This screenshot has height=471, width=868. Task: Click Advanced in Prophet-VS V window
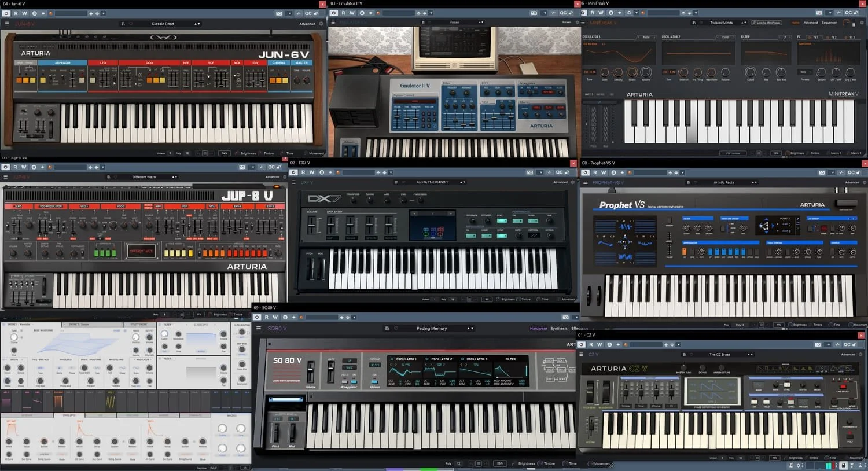852,182
